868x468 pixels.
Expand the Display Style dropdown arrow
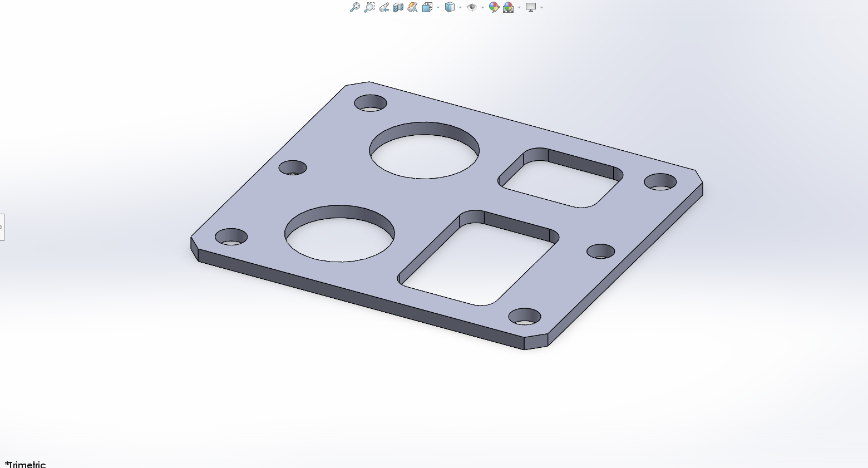[x=460, y=8]
